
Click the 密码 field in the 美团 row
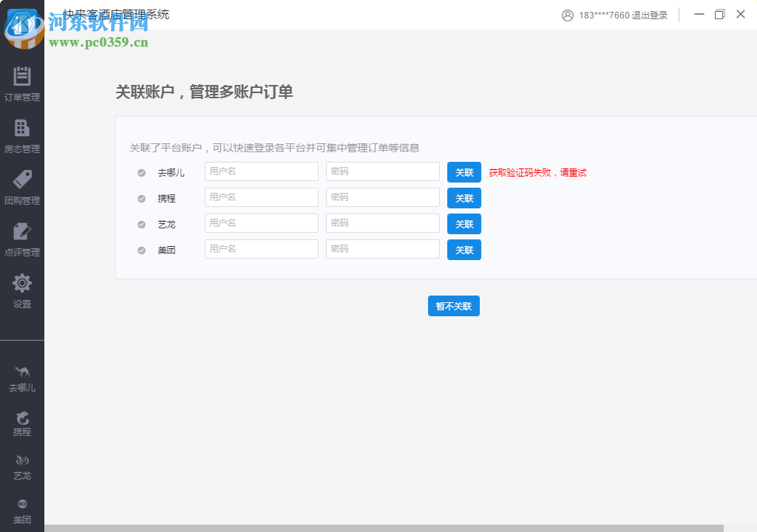[382, 249]
